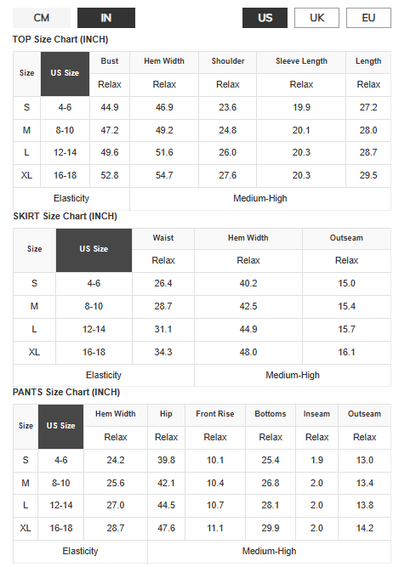Viewport: 416px width, 567px height.
Task: Select the Bottoms column header
Action: click(x=270, y=414)
